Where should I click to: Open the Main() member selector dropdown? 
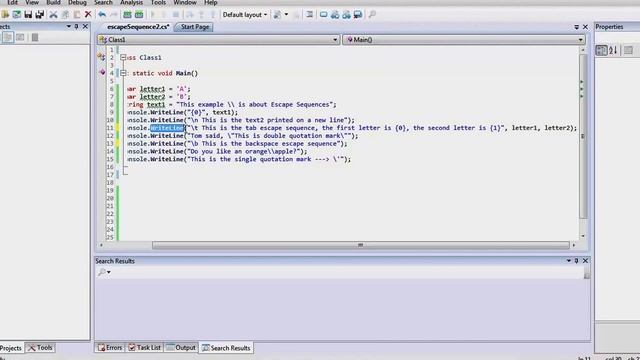point(580,40)
